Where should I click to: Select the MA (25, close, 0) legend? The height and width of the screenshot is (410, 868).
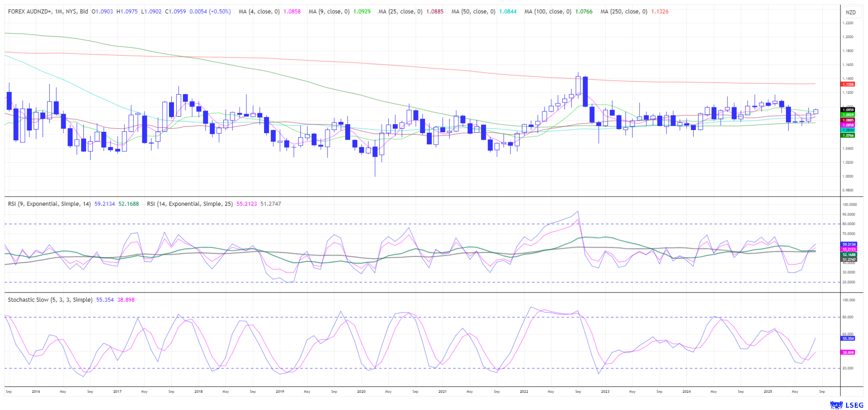pyautogui.click(x=401, y=11)
